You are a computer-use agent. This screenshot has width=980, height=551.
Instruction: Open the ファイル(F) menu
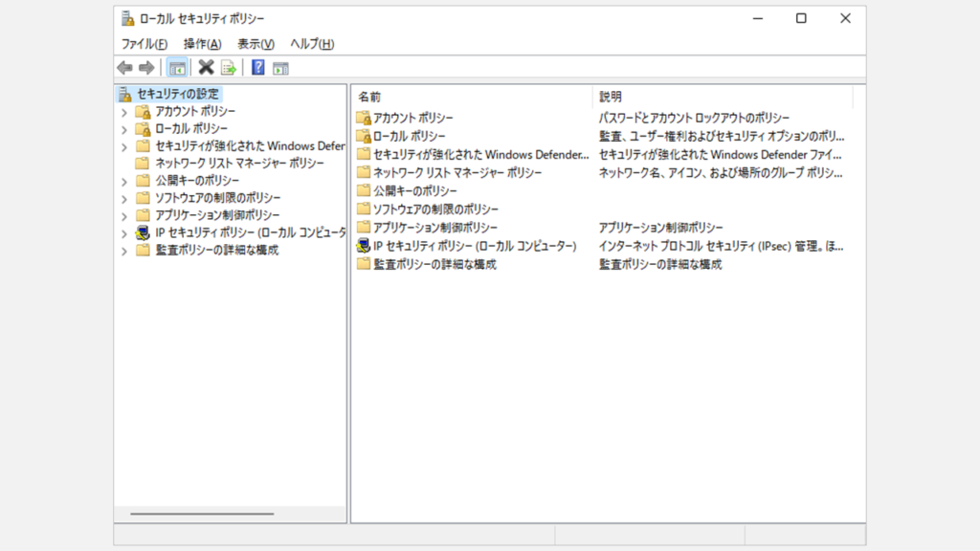click(144, 44)
